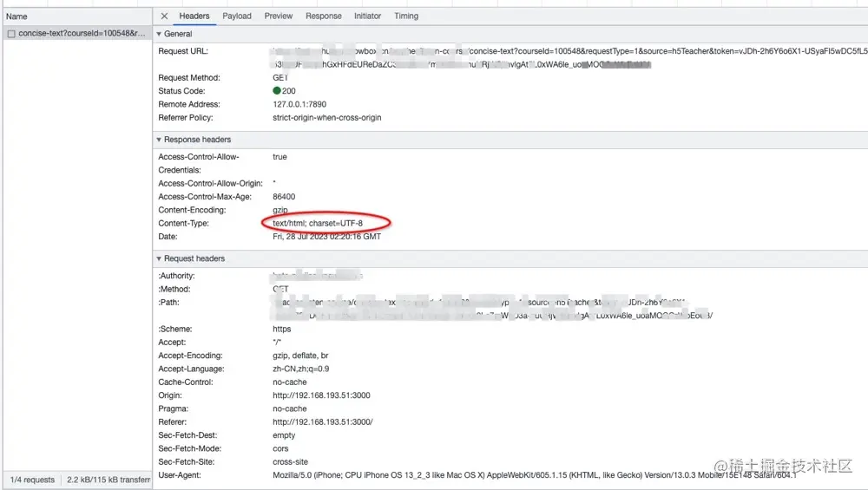Screen dimensions: 868x490
Task: Click the :Scheme value https
Action: pos(282,329)
